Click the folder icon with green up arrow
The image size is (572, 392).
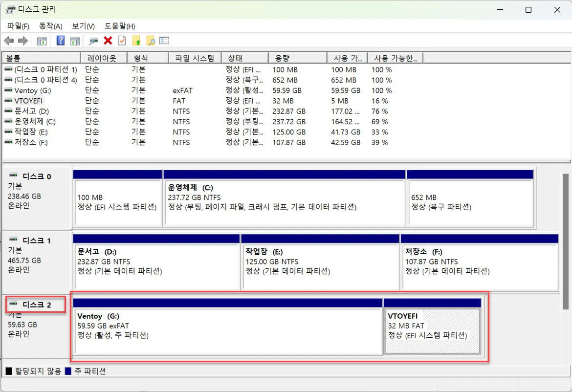click(136, 41)
